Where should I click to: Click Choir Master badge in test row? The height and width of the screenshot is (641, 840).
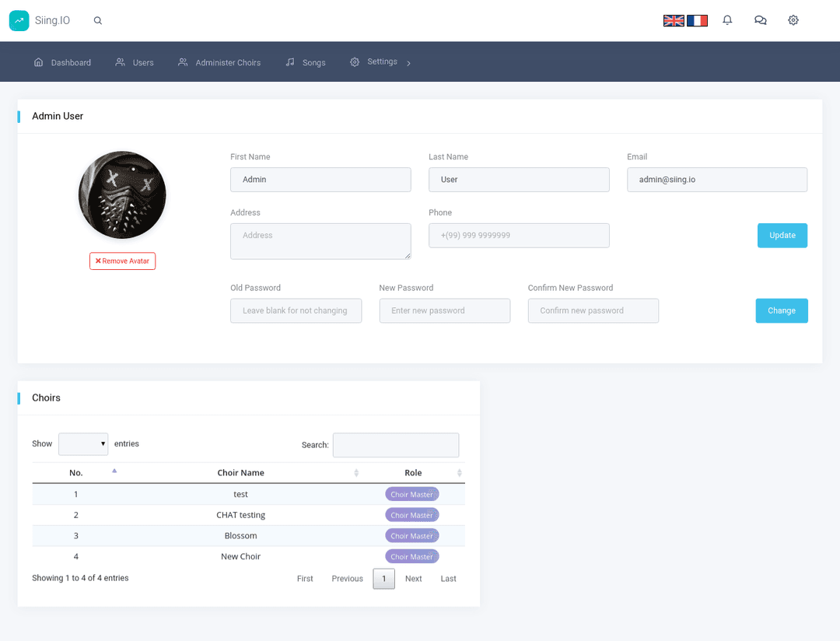tap(412, 494)
